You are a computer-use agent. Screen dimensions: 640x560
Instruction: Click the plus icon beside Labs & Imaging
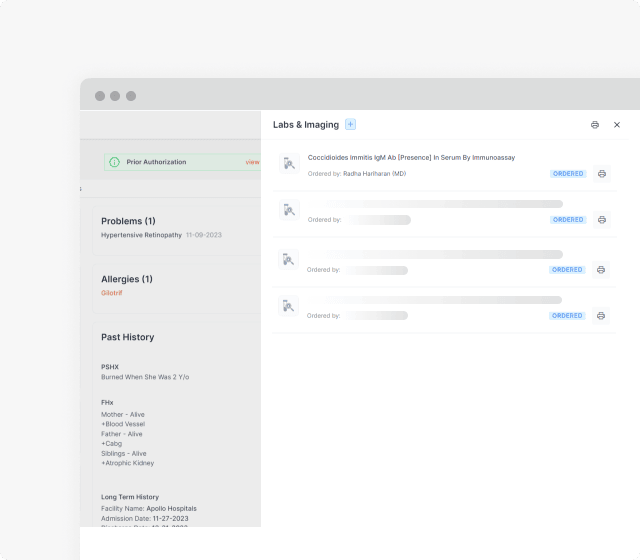pyautogui.click(x=350, y=124)
